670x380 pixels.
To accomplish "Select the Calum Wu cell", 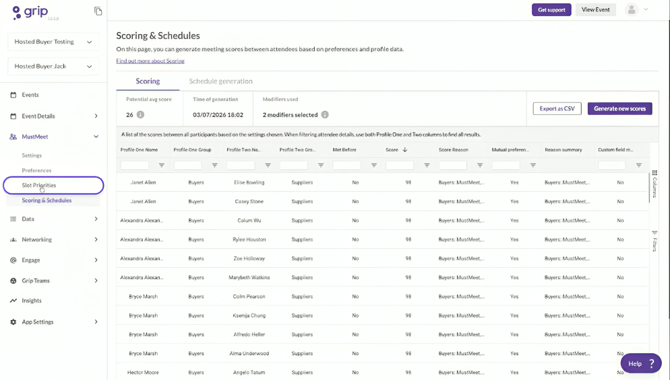I will (x=249, y=221).
